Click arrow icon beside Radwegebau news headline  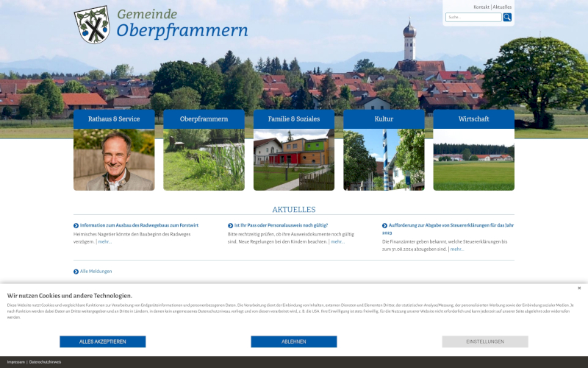(x=76, y=225)
